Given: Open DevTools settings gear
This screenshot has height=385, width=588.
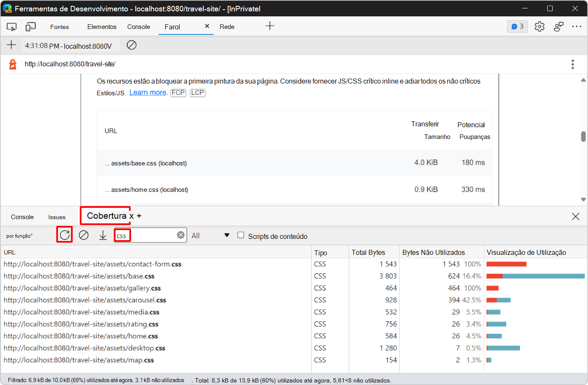Looking at the screenshot, I should pyautogui.click(x=539, y=26).
